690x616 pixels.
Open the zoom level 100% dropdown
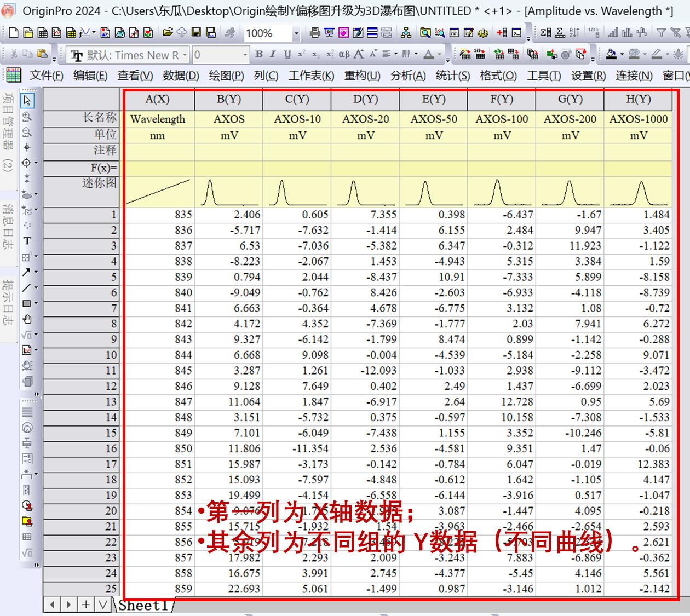click(296, 34)
